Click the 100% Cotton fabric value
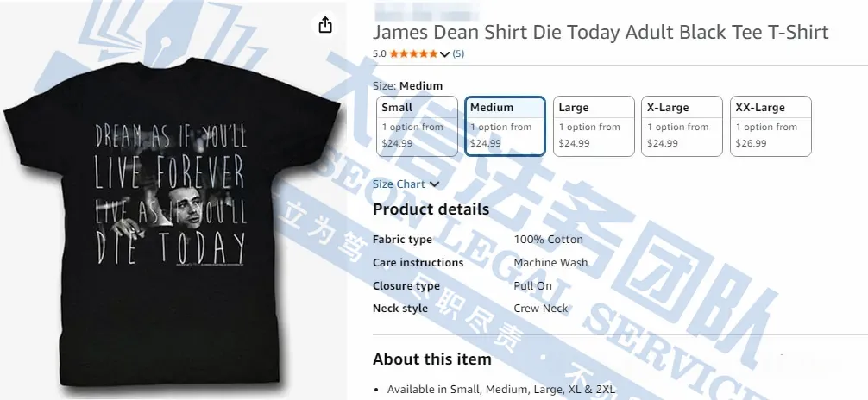Screen dimensions: 868x400 pyautogui.click(x=548, y=240)
